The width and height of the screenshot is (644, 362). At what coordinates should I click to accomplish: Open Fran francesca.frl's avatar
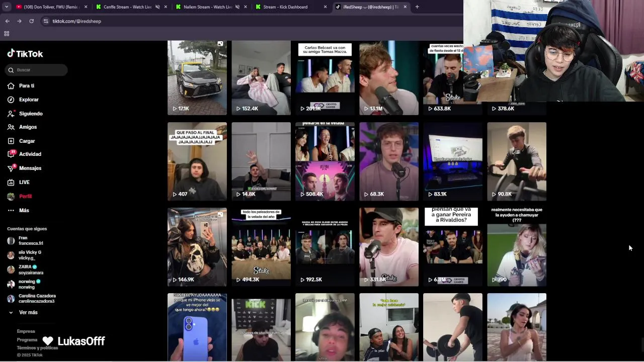pyautogui.click(x=11, y=241)
